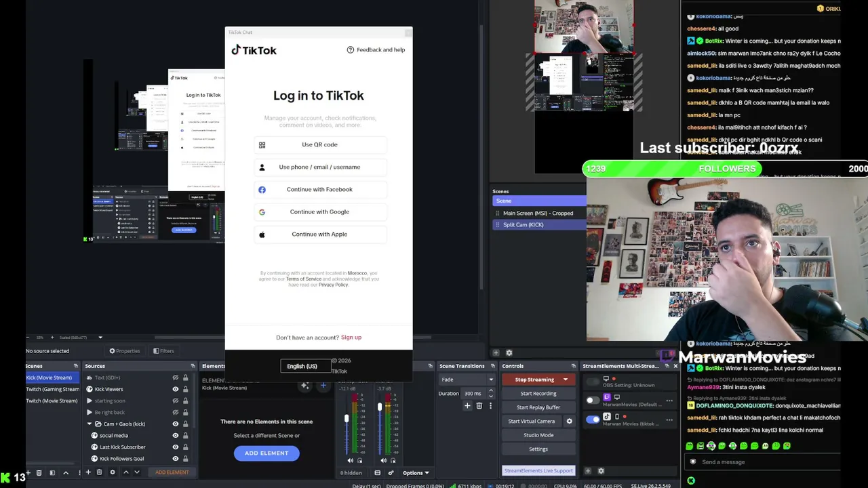Screen dimensions: 868x488
Task: Open source Filters in OBS
Action: pyautogui.click(x=163, y=351)
